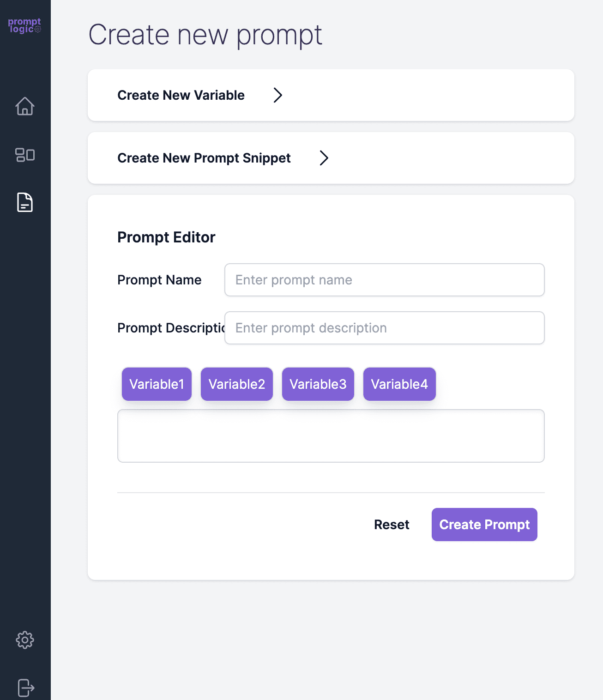This screenshot has height=700, width=603.
Task: Select the document prompts icon in sidebar
Action: point(25,202)
